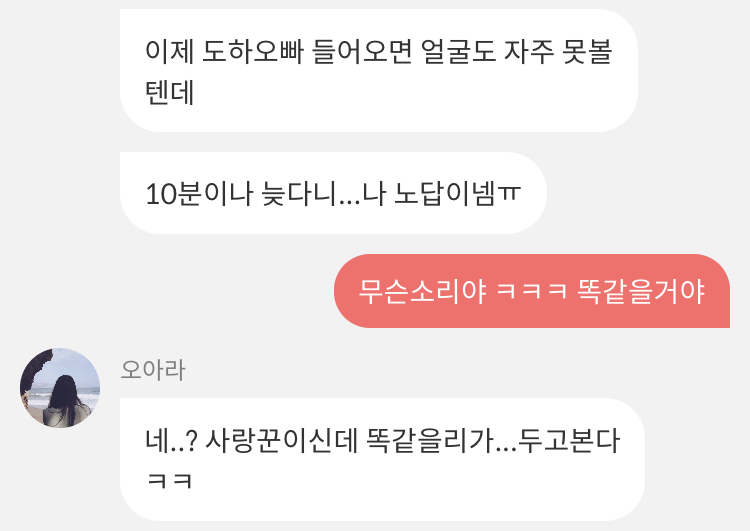
Task: Select the message starting with 이제 도하오빠
Action: pyautogui.click(x=378, y=70)
